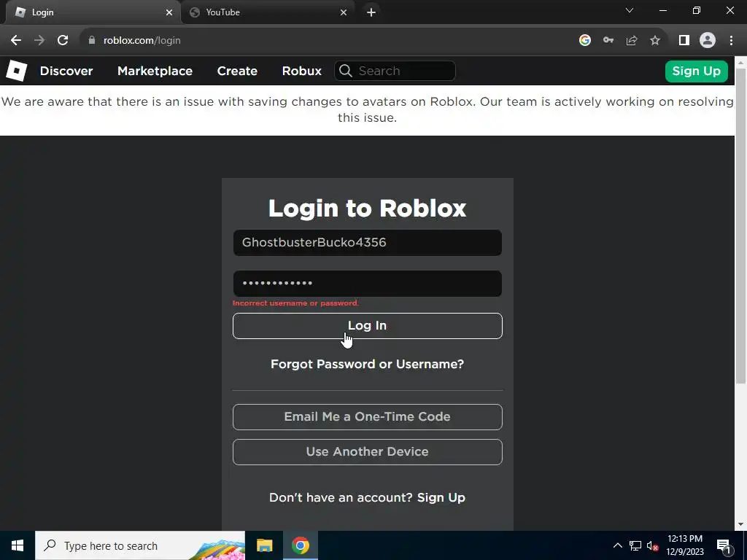The image size is (747, 560).
Task: Click the username field GhostbusterBucko4356
Action: click(x=368, y=242)
